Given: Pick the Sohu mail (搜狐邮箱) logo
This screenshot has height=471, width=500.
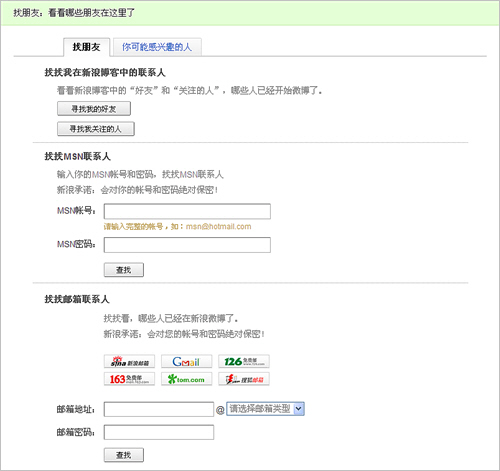Looking at the screenshot, I should pos(244,379).
